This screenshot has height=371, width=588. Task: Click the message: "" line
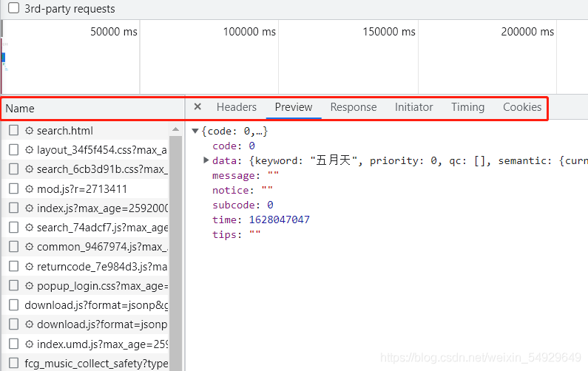pos(246,175)
